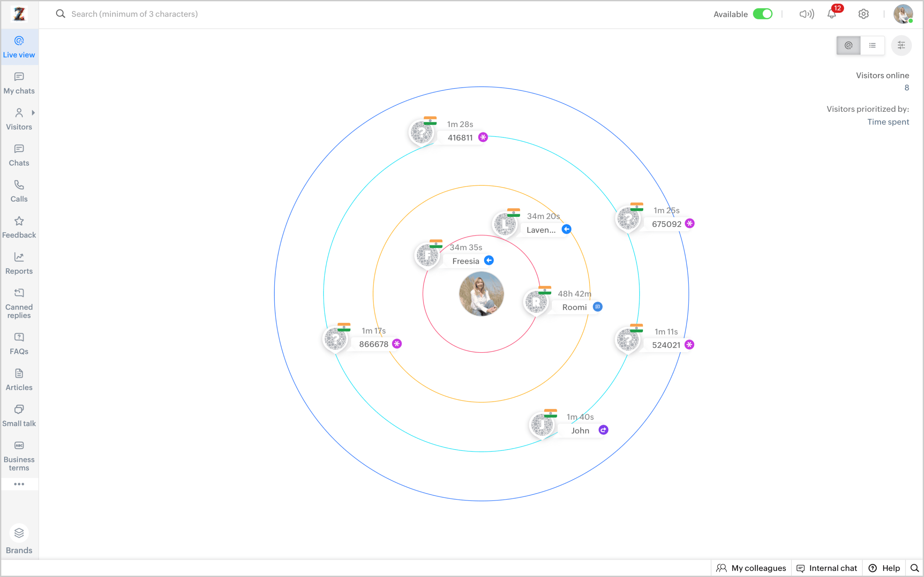The image size is (924, 577).
Task: Switch to rings view mode
Action: [x=848, y=46]
